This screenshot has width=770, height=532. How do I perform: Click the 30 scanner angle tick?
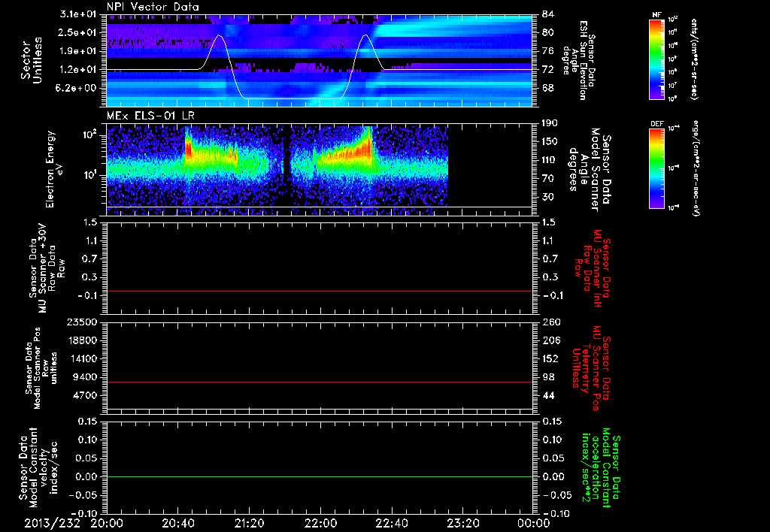pos(548,197)
